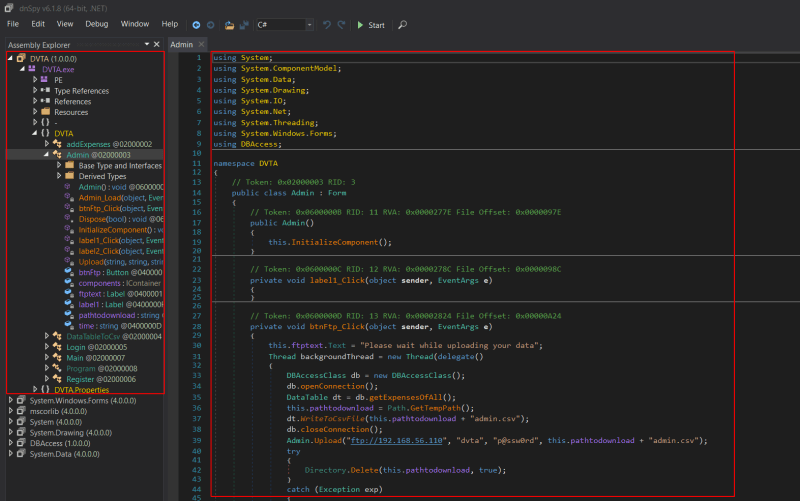Collapse the DVTA.exe module node
800x501 pixels.
(x=22, y=68)
